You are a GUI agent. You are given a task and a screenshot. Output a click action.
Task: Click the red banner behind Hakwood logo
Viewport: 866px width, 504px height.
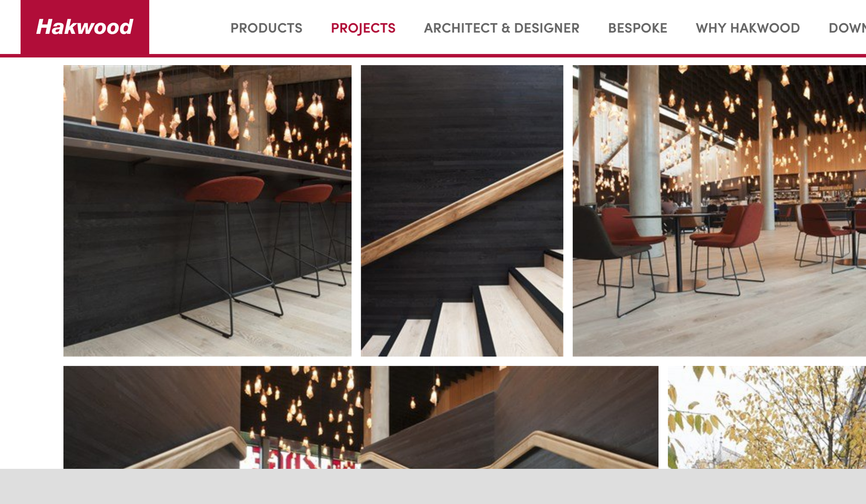tap(84, 27)
